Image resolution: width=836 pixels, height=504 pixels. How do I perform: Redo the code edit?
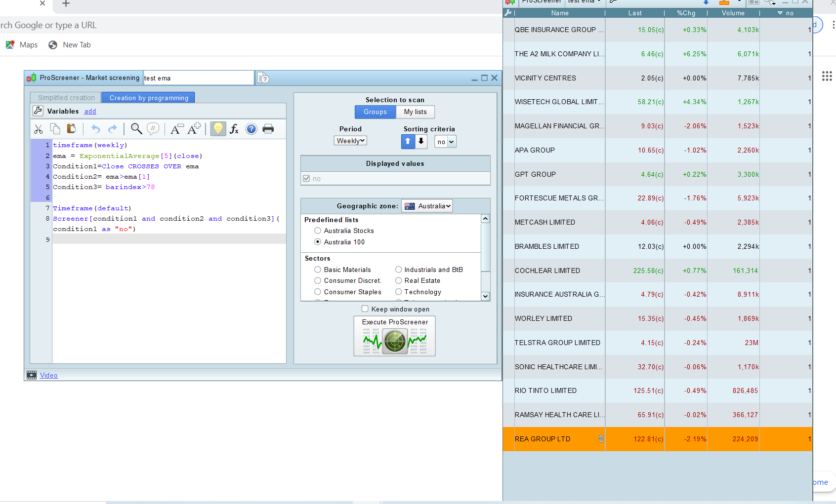pyautogui.click(x=113, y=129)
